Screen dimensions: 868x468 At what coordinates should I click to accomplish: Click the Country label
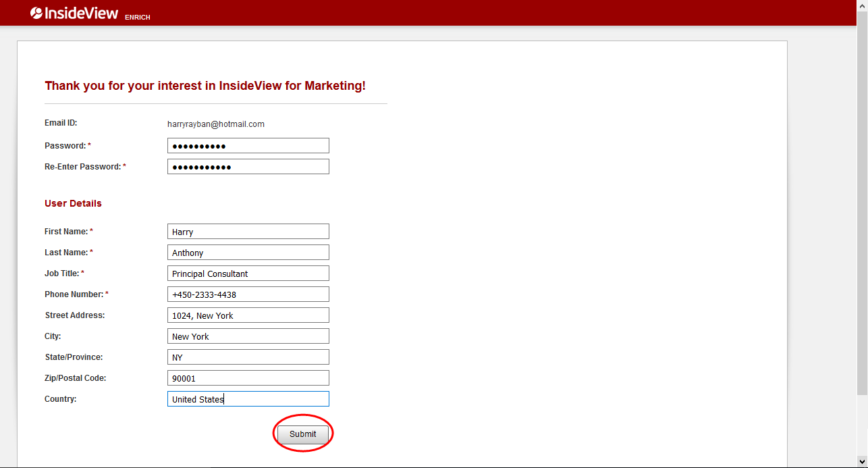(x=61, y=399)
